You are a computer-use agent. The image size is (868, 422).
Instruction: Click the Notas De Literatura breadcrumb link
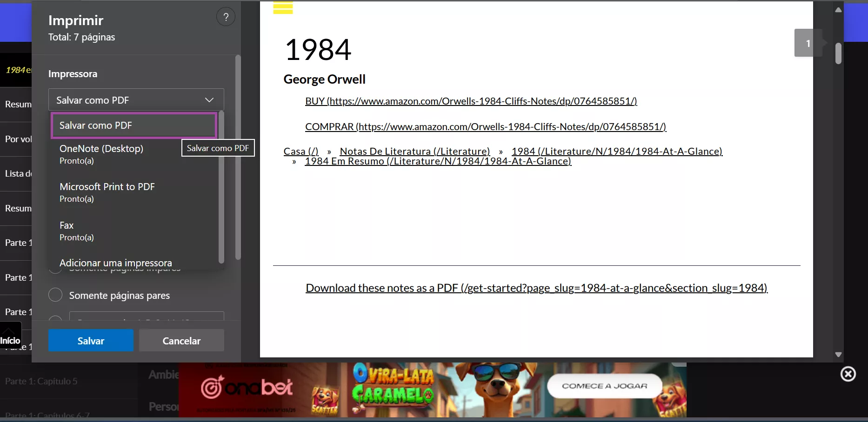pos(415,151)
